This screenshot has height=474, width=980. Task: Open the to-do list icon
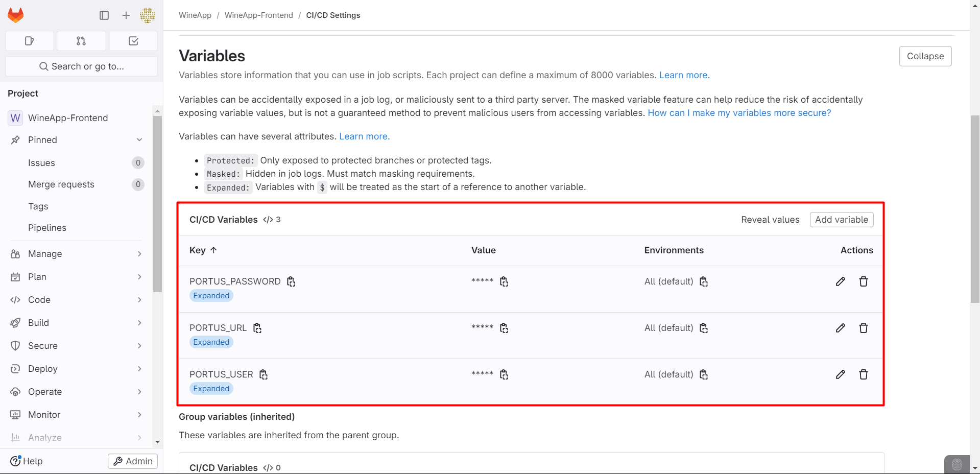click(x=133, y=41)
